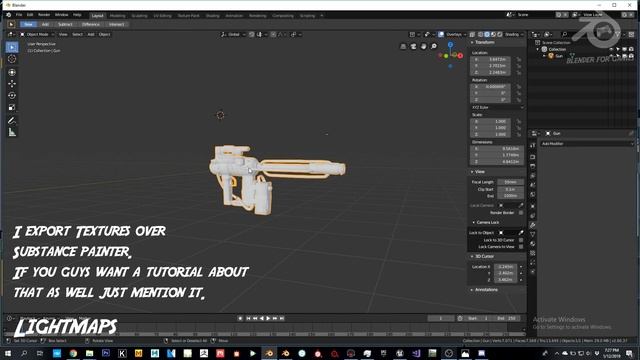640x360 pixels.
Task: Enable Lock Camera to View checkbox
Action: tap(521, 247)
